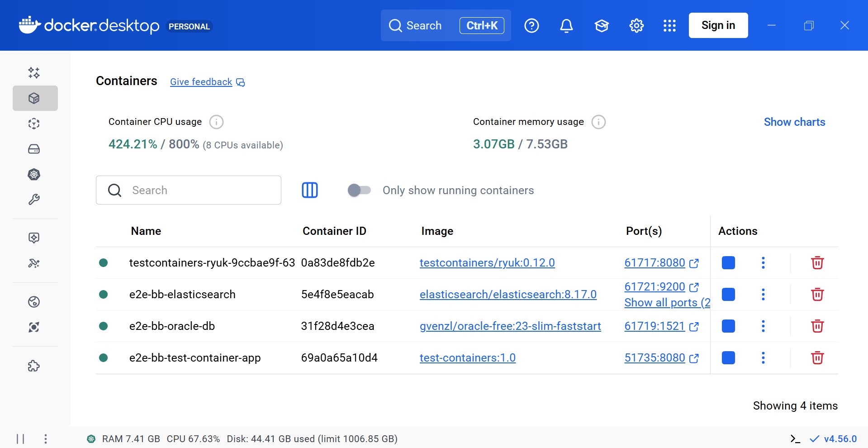Open gvenzl/oracle-free:23-slim-faststart image link
The height and width of the screenshot is (448, 868).
510,326
